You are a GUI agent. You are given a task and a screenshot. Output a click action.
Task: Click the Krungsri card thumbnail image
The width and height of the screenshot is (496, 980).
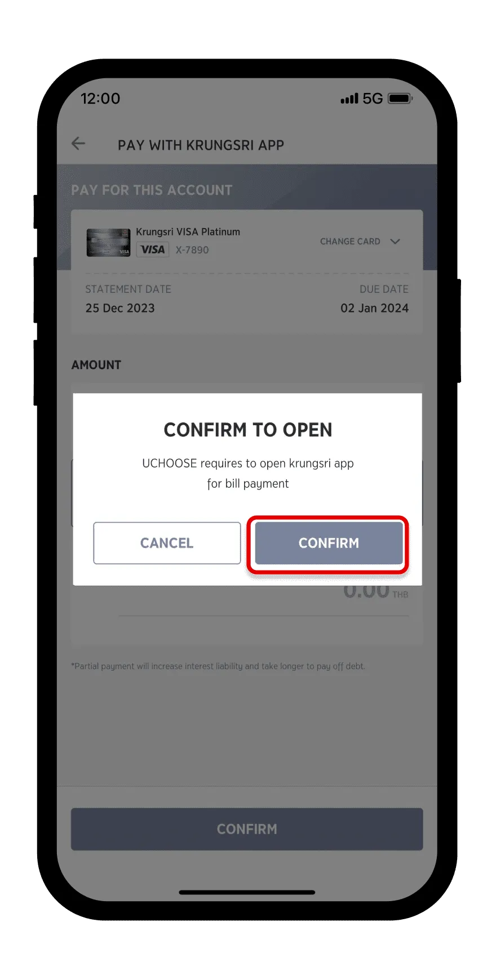pos(108,243)
